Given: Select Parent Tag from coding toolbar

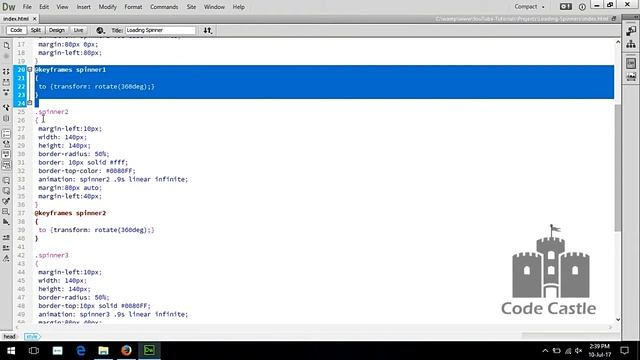Looking at the screenshot, I should point(6,108).
